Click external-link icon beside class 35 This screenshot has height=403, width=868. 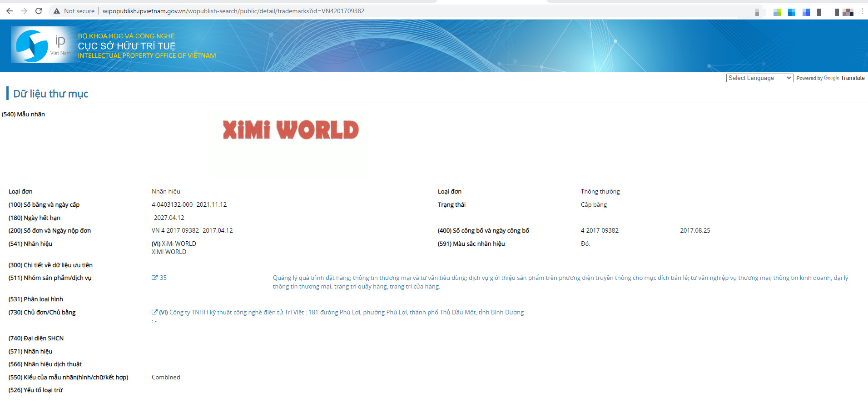(x=154, y=278)
